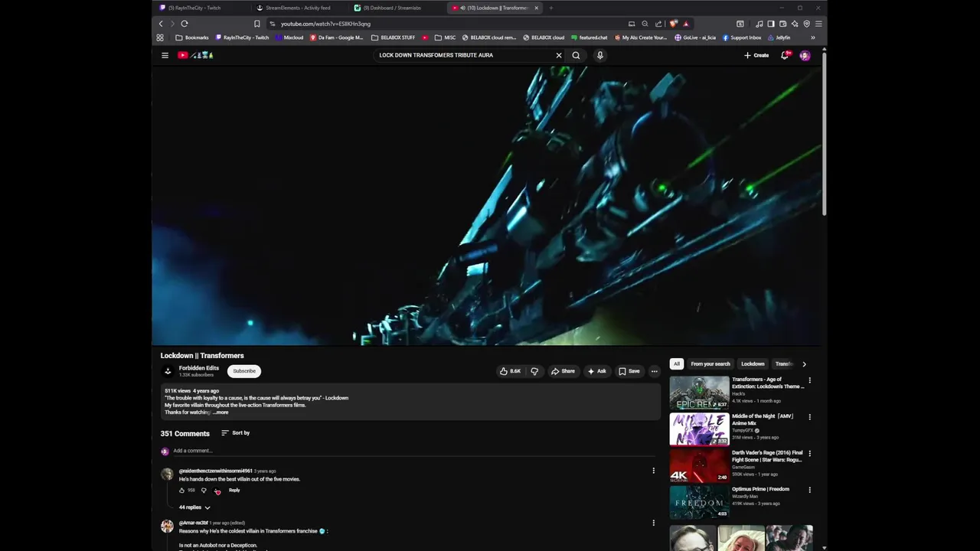Open menu for Middle of the Night suggestion
This screenshot has height=551, width=980.
pos(809,417)
